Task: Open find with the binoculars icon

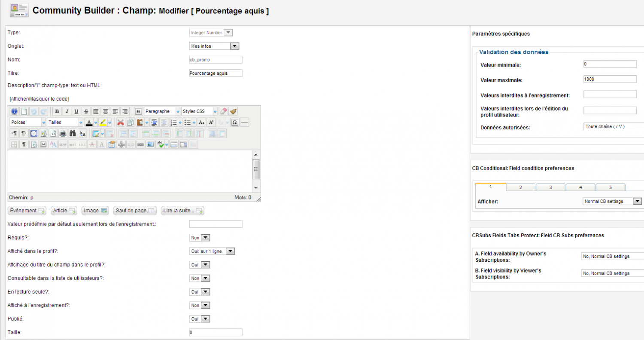Action: coord(73,133)
